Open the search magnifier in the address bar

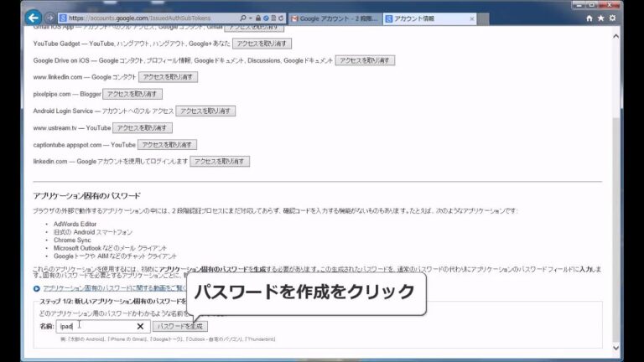[242, 18]
